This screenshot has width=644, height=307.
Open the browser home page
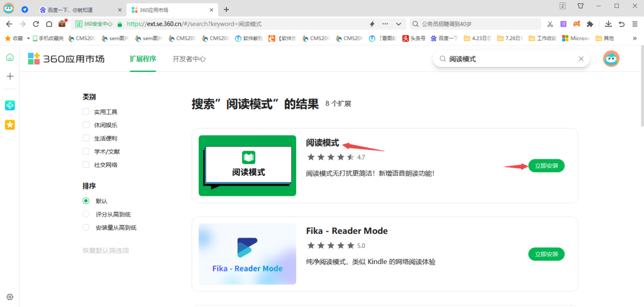49,24
